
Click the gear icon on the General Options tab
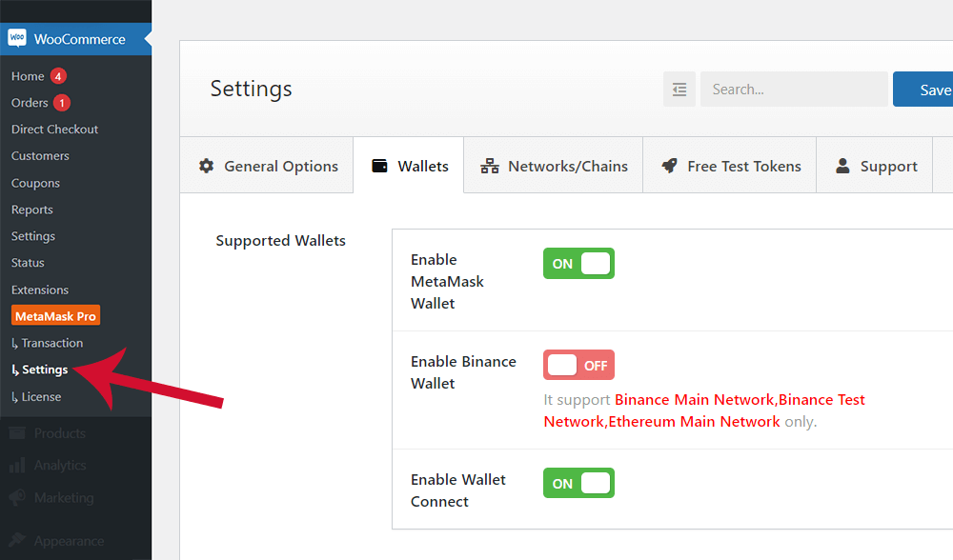tap(207, 166)
